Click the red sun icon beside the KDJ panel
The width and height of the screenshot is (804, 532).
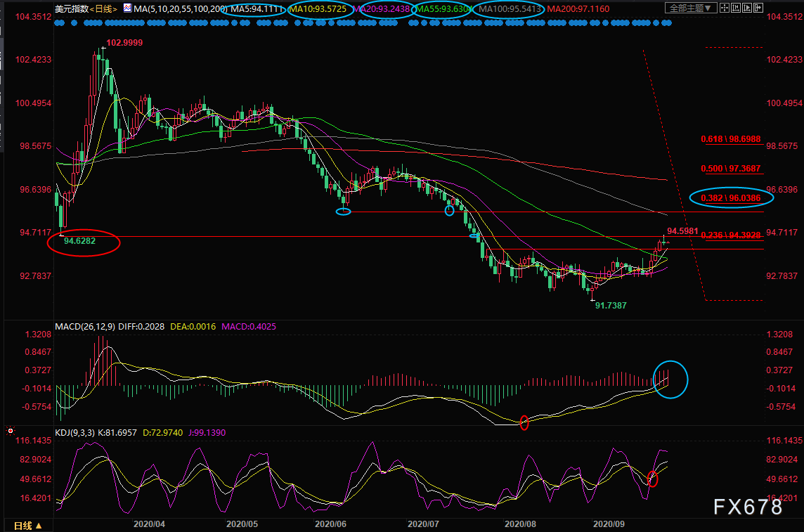pyautogui.click(x=11, y=431)
